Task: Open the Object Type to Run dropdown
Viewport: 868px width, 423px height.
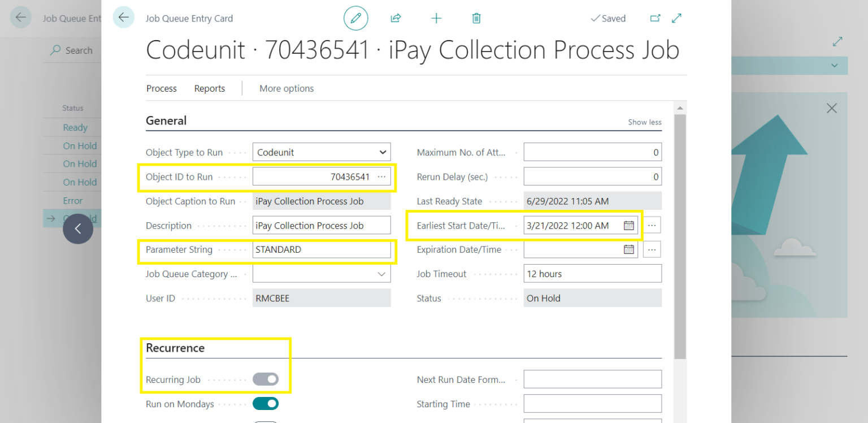Action: tap(381, 152)
